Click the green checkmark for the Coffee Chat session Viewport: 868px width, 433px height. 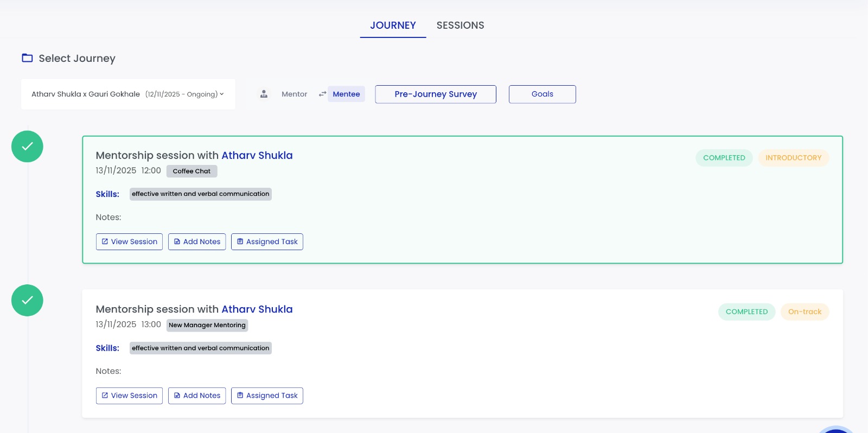tap(27, 147)
